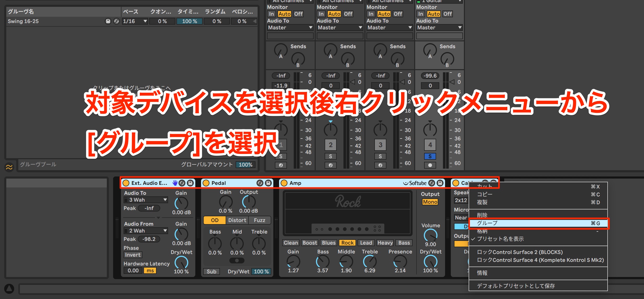Screen dimensions: 644x299
Task: Click the global amount 100% field
Action: point(245,165)
